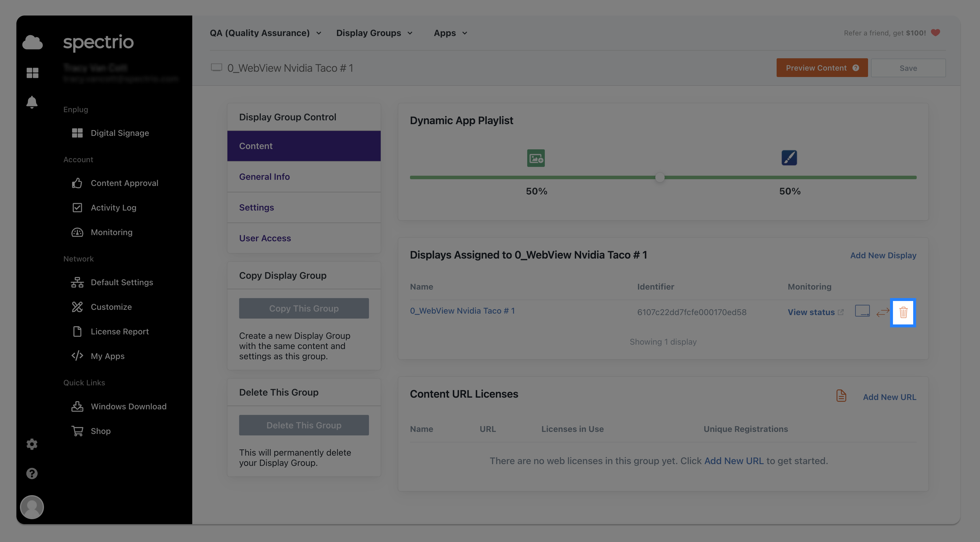Open Digital Signage in the sidebar
The width and height of the screenshot is (980, 542).
pos(110,133)
